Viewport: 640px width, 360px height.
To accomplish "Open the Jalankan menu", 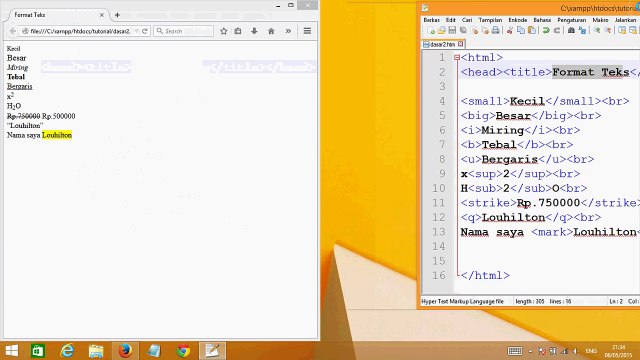I will pos(625,20).
